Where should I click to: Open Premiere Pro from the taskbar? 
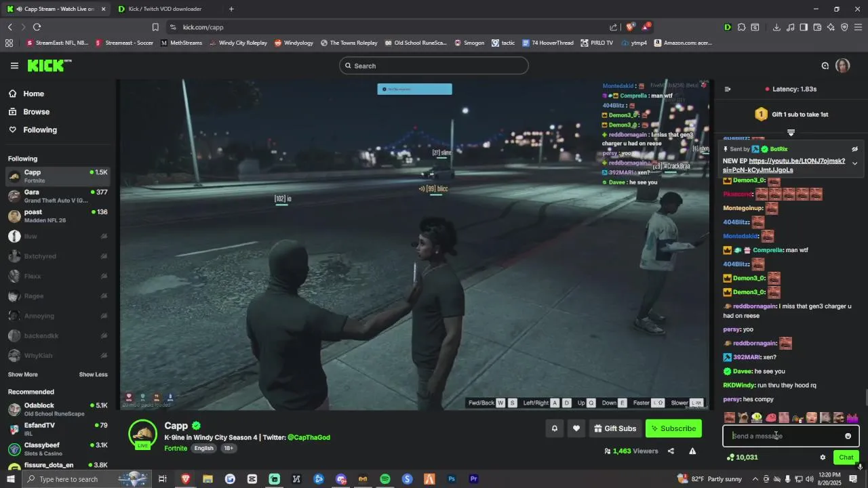click(x=474, y=479)
